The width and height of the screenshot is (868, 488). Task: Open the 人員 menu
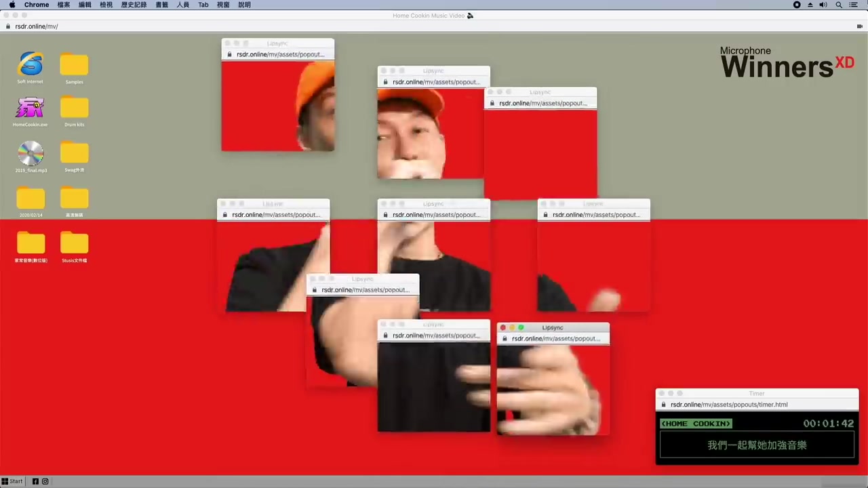pos(183,5)
